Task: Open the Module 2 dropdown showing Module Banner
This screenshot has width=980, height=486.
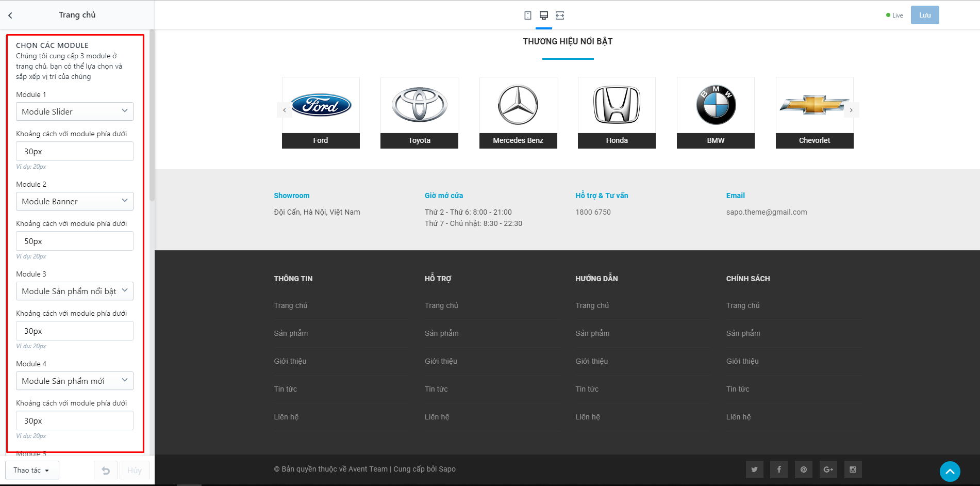Action: [75, 201]
